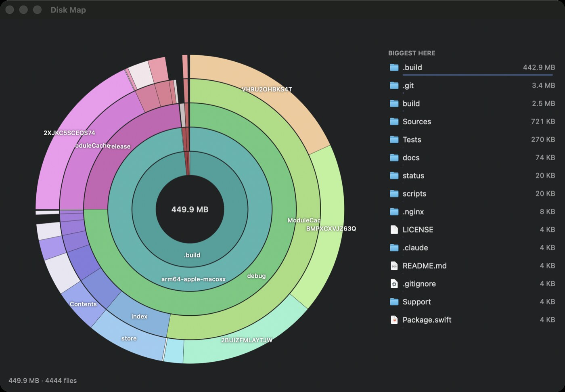Select the blue store segment
The image size is (565, 392).
(x=129, y=338)
